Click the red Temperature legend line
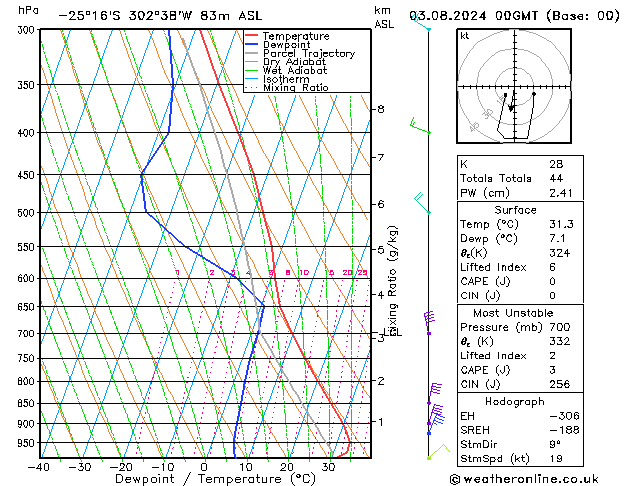Image resolution: width=629 pixels, height=486 pixels. 252,36
